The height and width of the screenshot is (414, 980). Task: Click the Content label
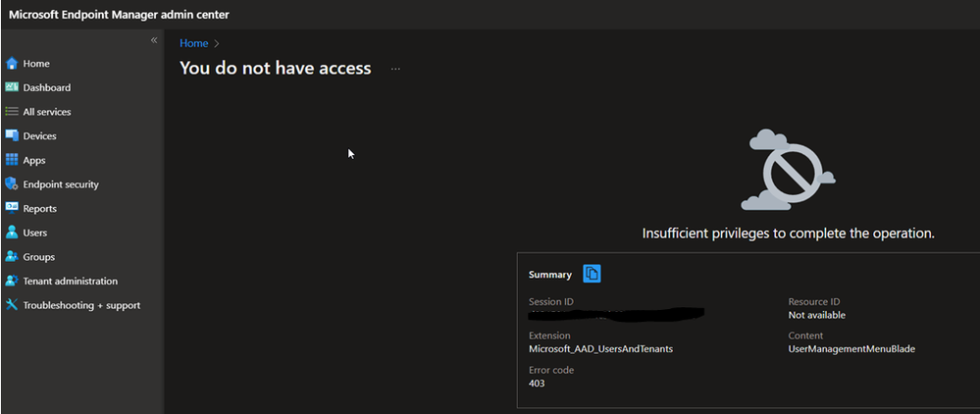pos(805,336)
